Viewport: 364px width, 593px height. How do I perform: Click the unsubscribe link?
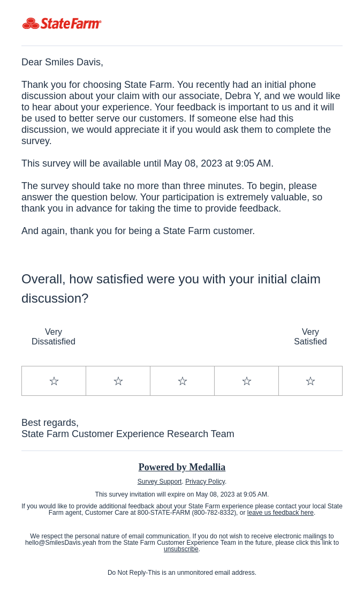[x=181, y=549]
